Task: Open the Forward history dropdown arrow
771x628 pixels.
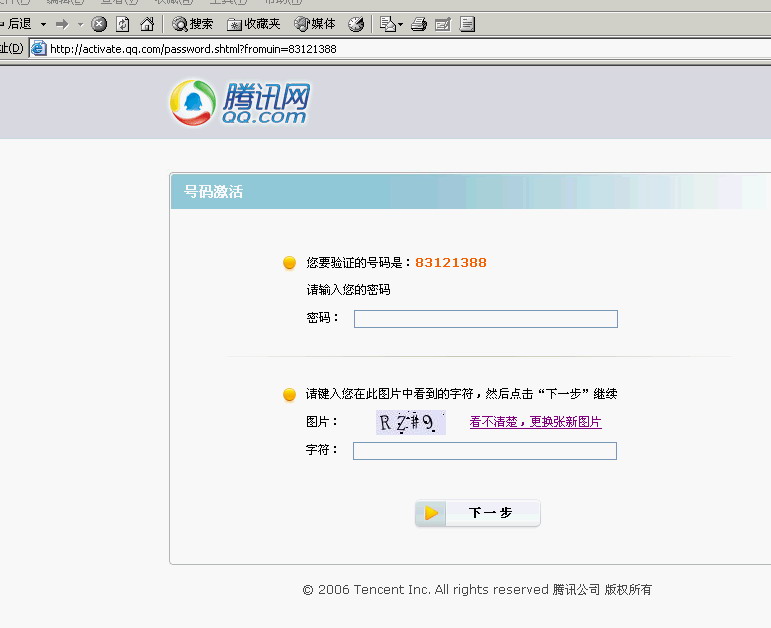Action: 80,24
